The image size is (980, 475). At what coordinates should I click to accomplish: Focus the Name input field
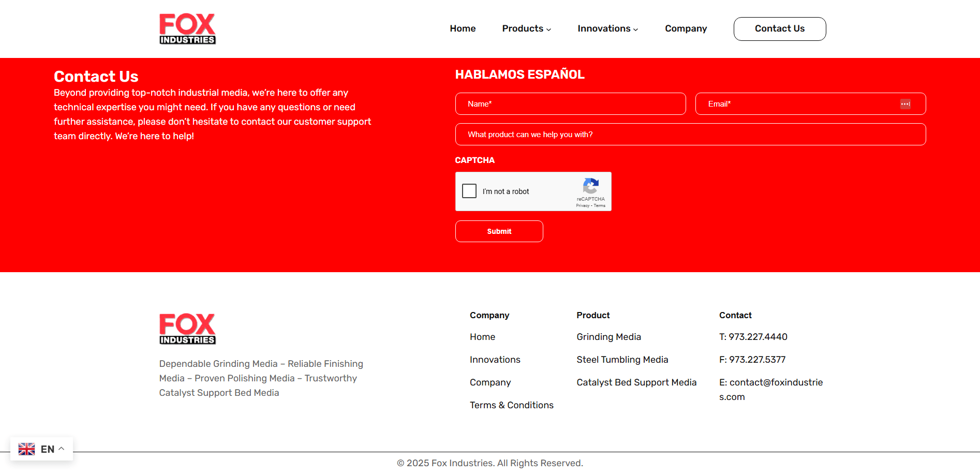click(570, 104)
